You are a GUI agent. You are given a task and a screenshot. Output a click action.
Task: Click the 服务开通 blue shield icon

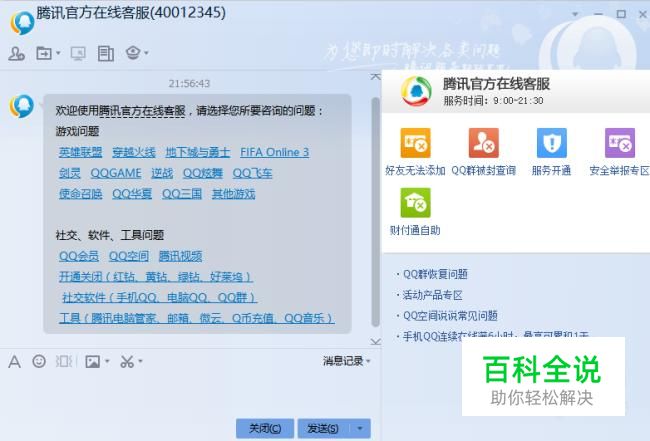coord(551,143)
